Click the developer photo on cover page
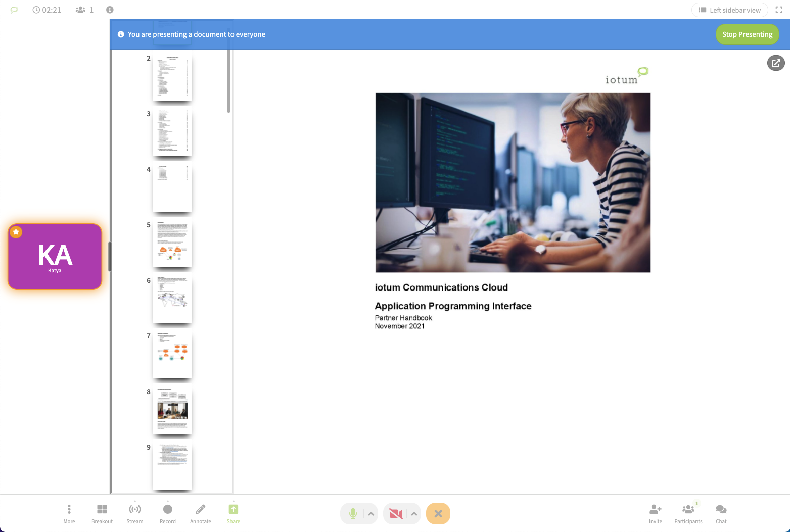Screen dimensions: 790x532 tap(513, 182)
